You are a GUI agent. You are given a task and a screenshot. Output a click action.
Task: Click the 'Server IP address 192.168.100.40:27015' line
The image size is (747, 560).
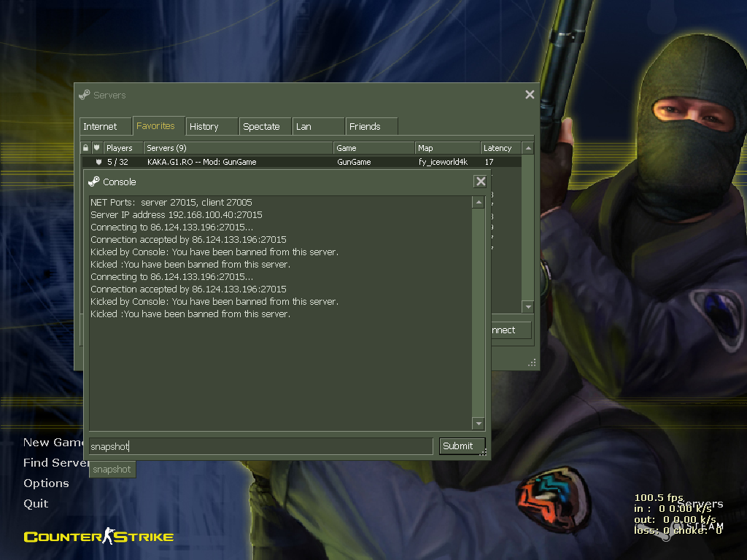(x=177, y=215)
